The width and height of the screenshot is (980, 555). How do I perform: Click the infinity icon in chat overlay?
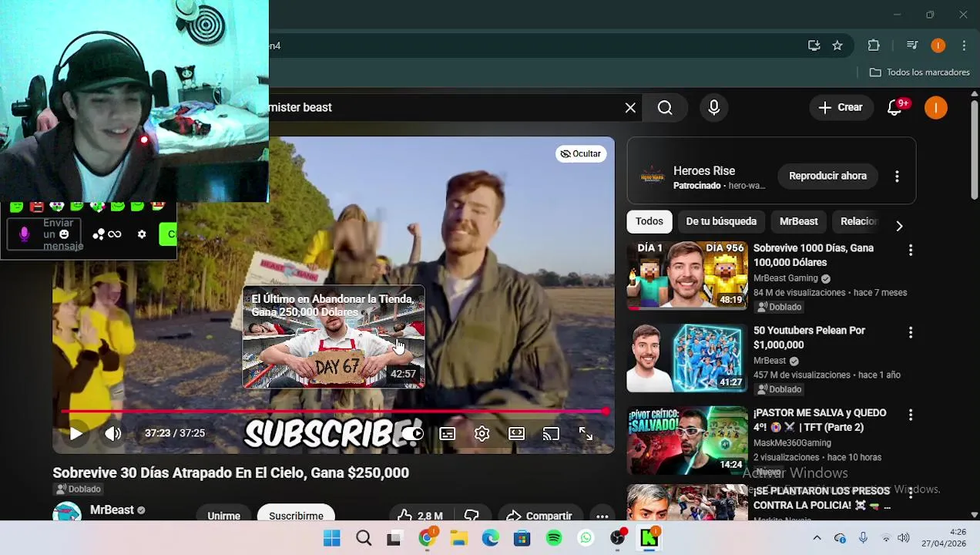pos(115,234)
